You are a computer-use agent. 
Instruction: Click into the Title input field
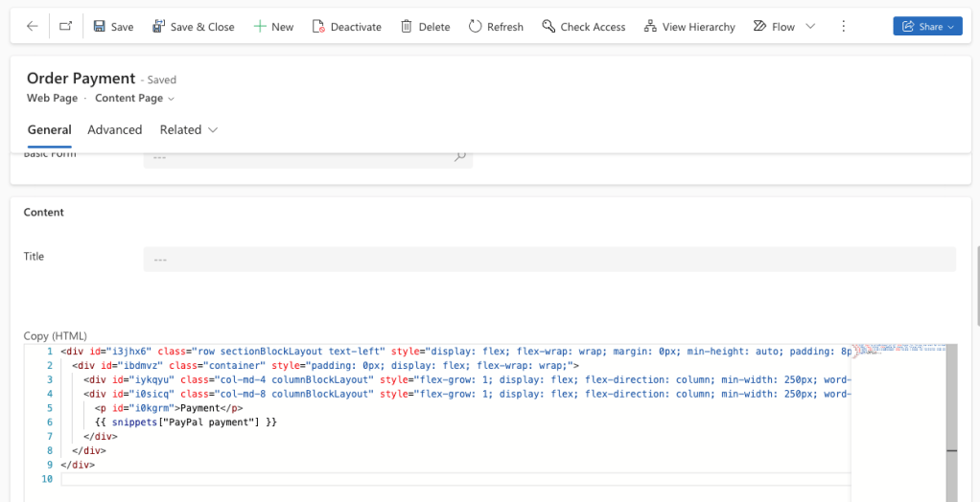pos(548,260)
